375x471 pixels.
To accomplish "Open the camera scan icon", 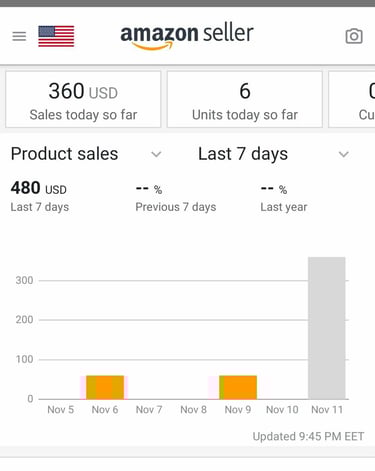I will coord(354,36).
